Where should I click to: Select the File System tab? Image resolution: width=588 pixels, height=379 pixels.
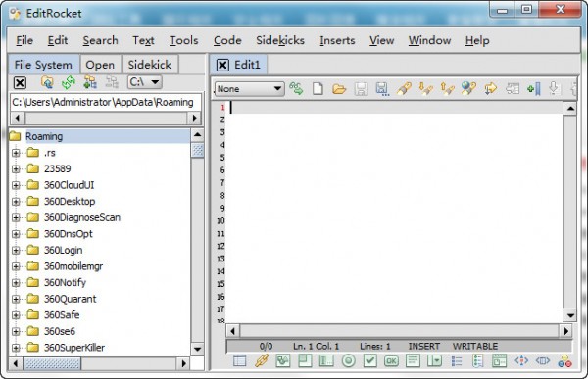[x=43, y=65]
